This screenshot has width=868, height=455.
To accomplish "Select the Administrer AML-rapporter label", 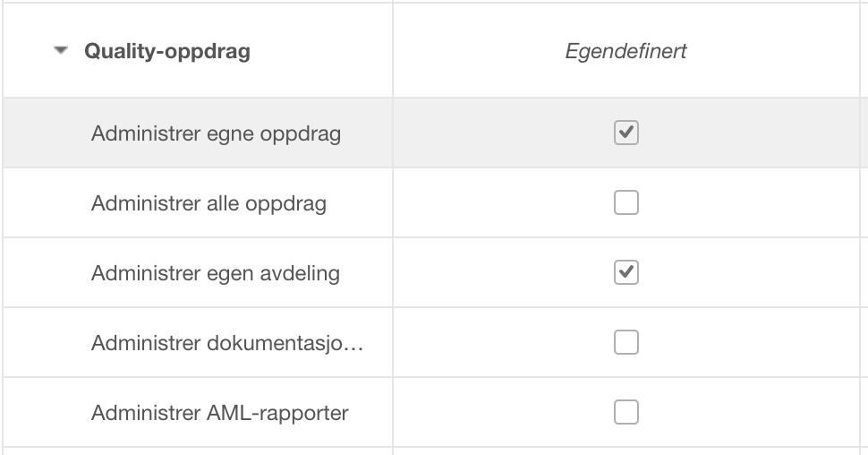I will [x=219, y=413].
